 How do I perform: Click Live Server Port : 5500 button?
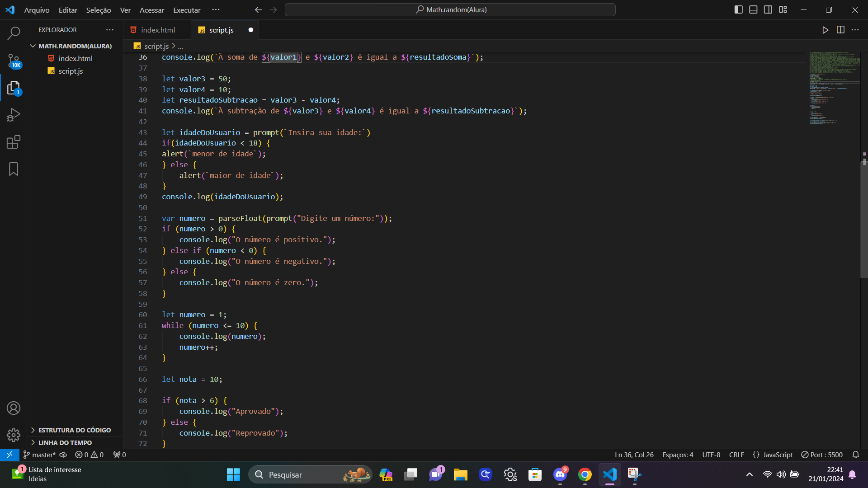click(x=822, y=455)
